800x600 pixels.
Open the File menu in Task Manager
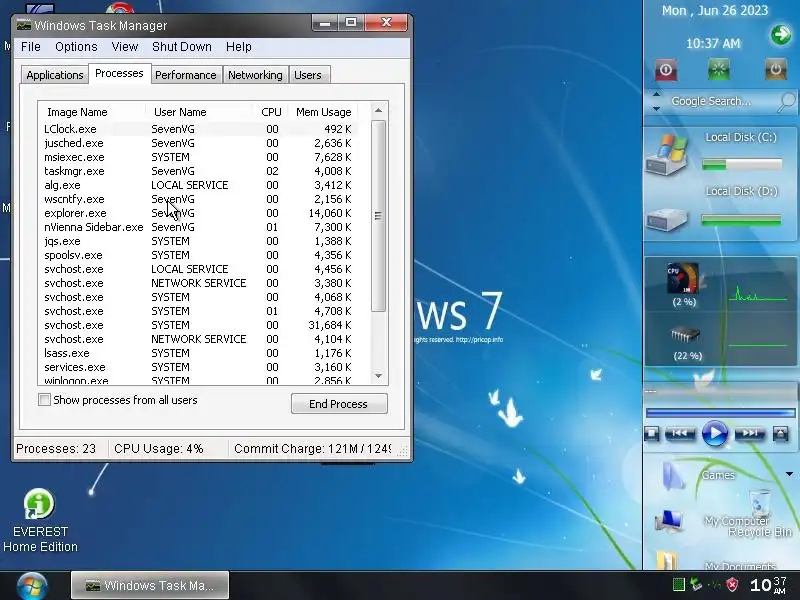31,47
